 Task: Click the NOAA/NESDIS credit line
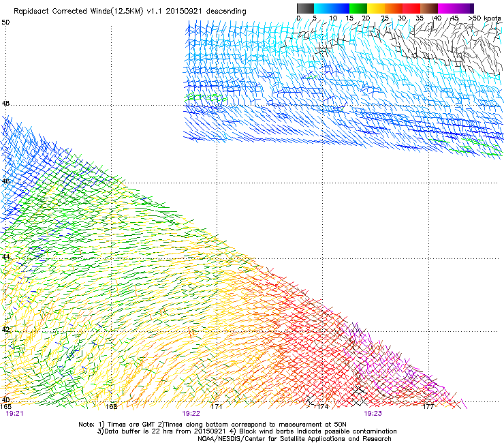pyautogui.click(x=294, y=439)
